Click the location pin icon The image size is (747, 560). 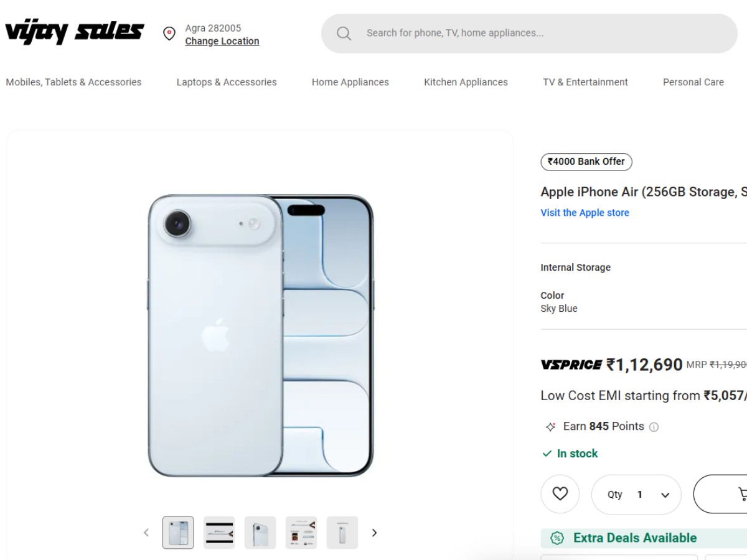[x=169, y=34]
